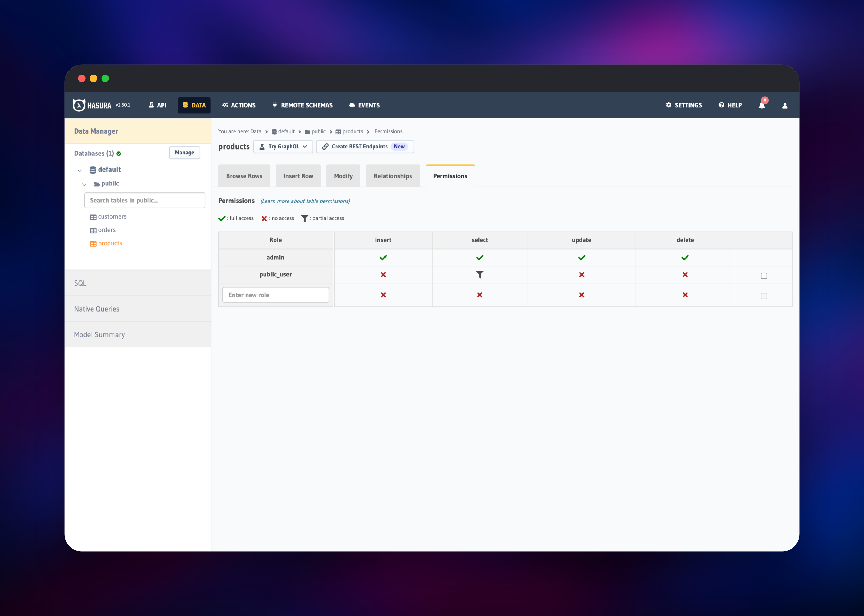Open the HELP menu

pos(730,105)
